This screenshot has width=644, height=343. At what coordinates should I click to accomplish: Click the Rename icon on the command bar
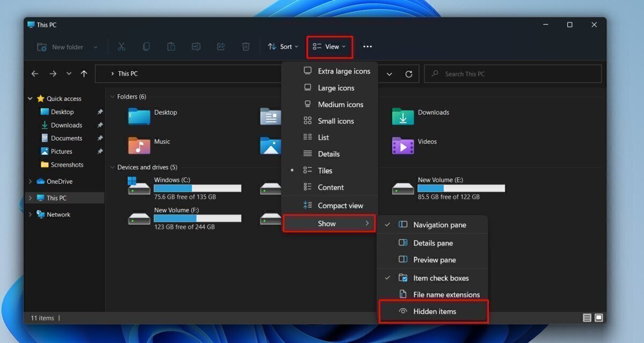196,47
